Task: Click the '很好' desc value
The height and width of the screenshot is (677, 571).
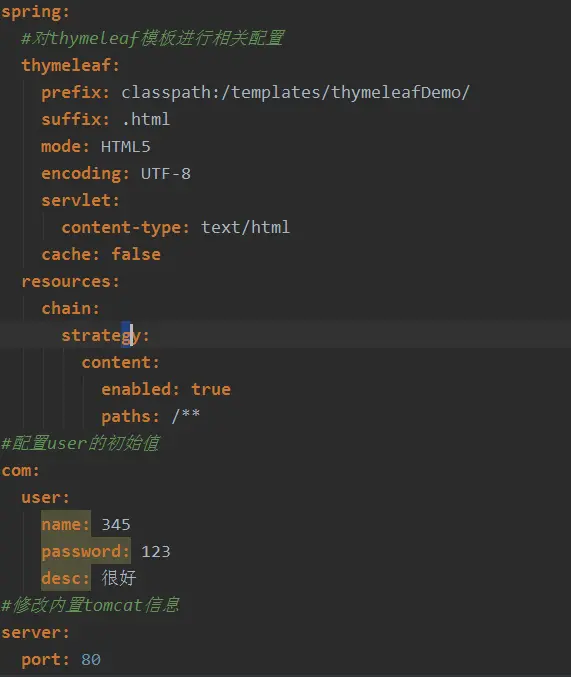Action: click(119, 579)
